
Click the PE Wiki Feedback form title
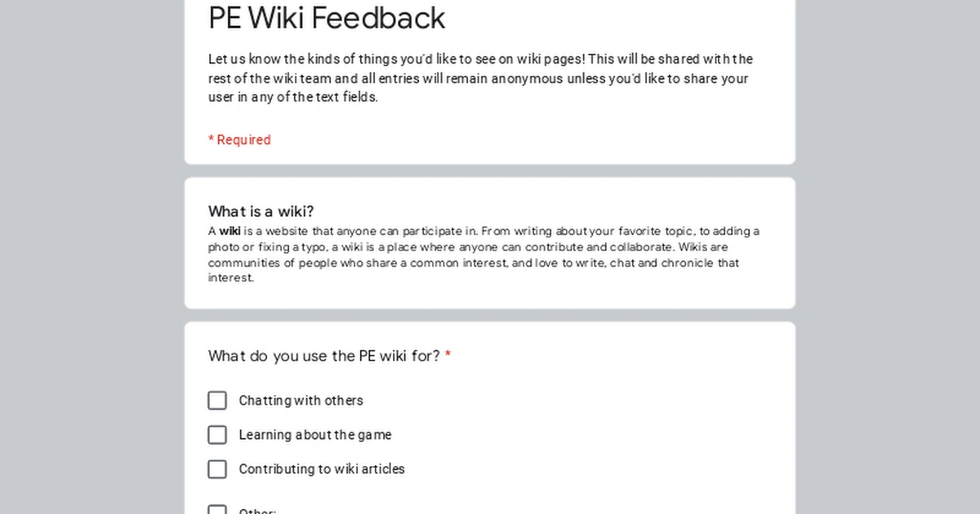327,18
